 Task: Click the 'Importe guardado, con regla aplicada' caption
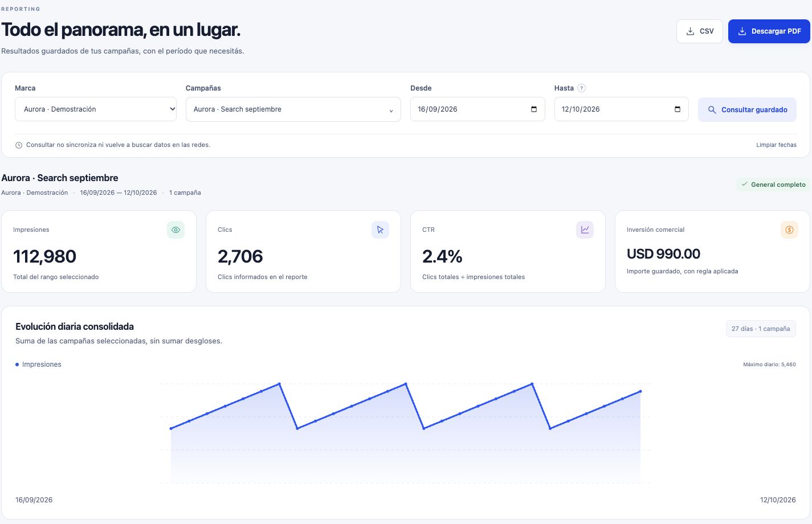tap(682, 272)
